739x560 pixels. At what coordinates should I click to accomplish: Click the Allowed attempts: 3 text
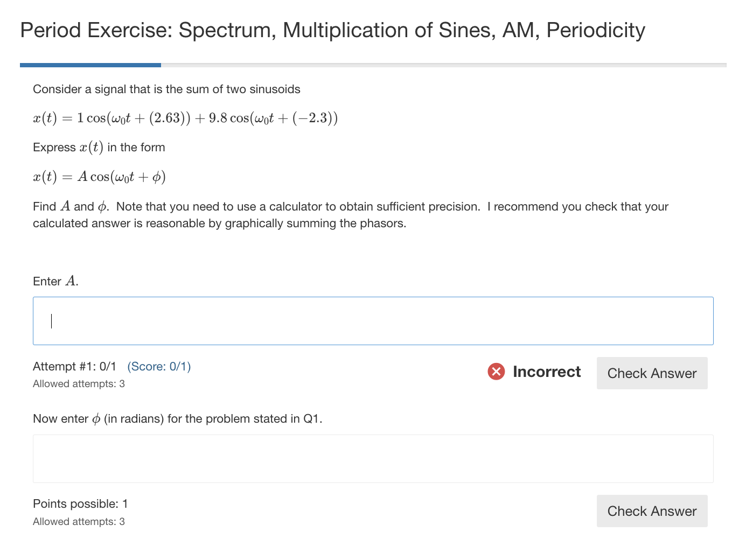tap(79, 383)
